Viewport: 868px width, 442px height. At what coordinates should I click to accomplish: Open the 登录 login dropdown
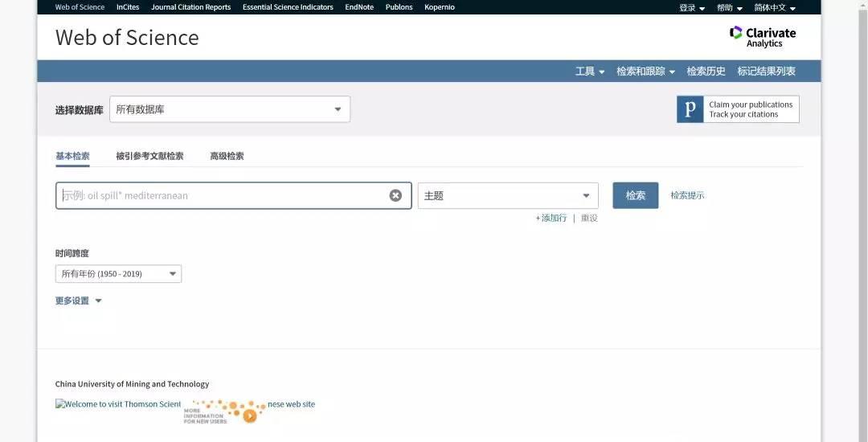click(x=692, y=8)
